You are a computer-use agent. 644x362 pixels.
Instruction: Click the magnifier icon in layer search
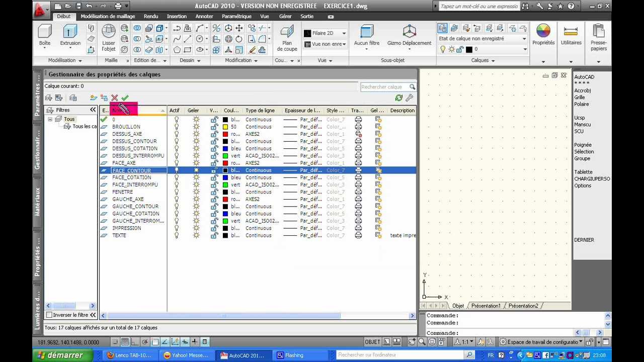pyautogui.click(x=412, y=87)
